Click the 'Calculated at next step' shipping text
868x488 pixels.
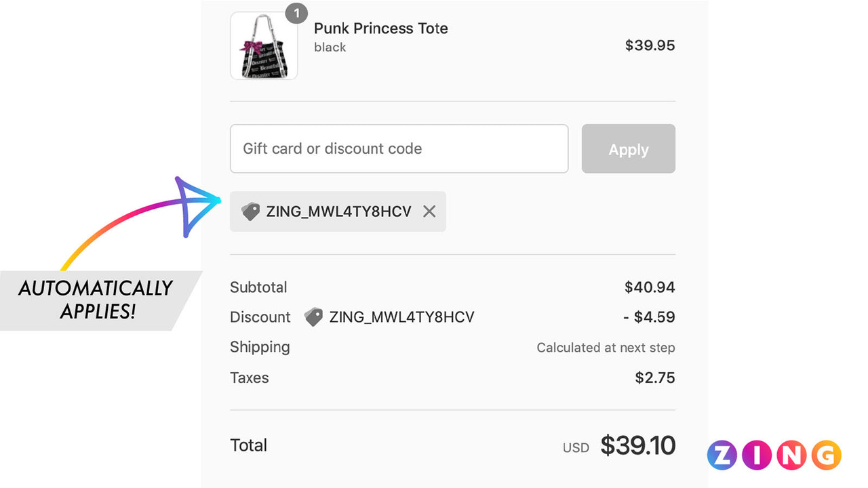click(x=606, y=348)
